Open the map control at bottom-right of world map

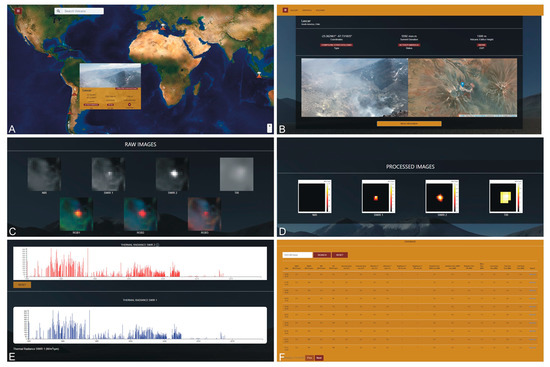[x=269, y=128]
